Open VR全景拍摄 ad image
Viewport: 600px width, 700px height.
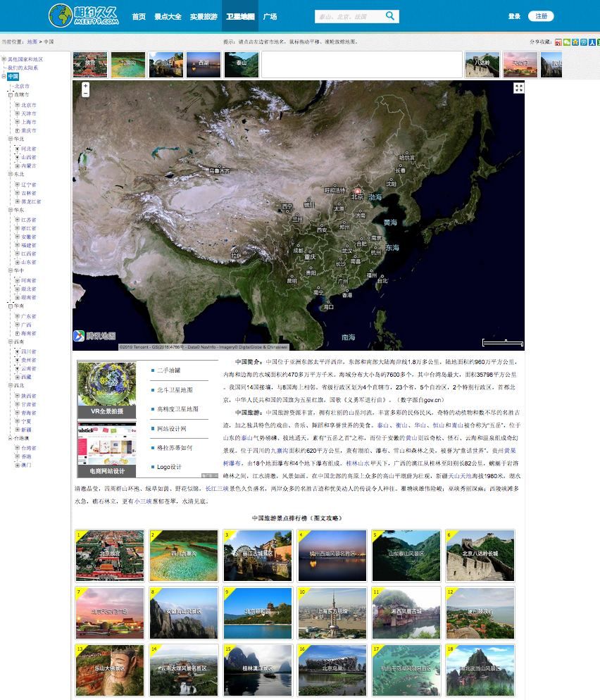click(107, 389)
